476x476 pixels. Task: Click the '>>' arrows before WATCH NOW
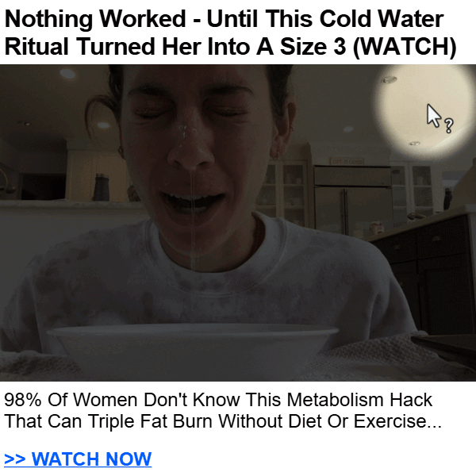tap(15, 459)
